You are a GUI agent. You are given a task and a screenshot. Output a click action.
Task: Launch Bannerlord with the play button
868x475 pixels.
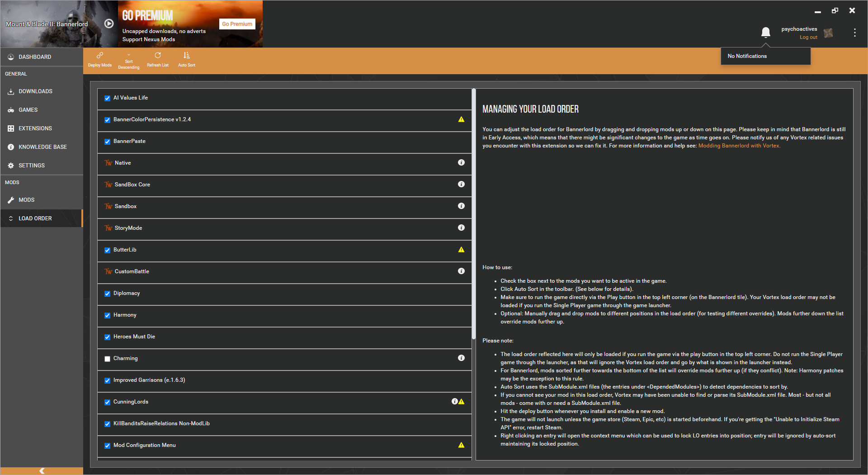click(x=109, y=24)
